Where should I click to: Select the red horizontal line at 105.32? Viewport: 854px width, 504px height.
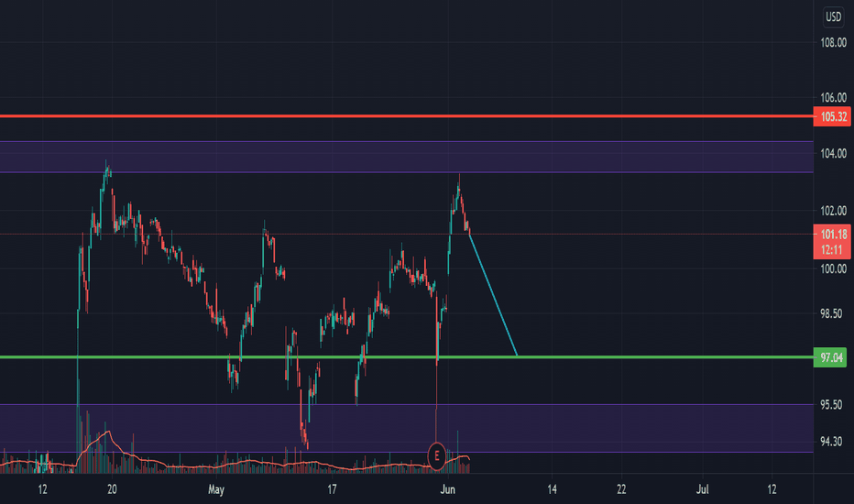pos(406,116)
